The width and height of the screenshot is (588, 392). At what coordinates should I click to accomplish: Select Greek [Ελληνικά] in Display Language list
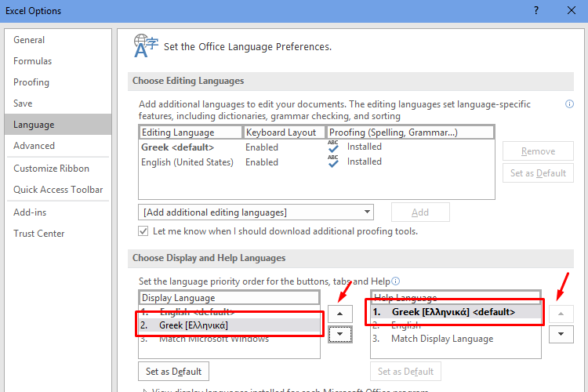coord(229,325)
